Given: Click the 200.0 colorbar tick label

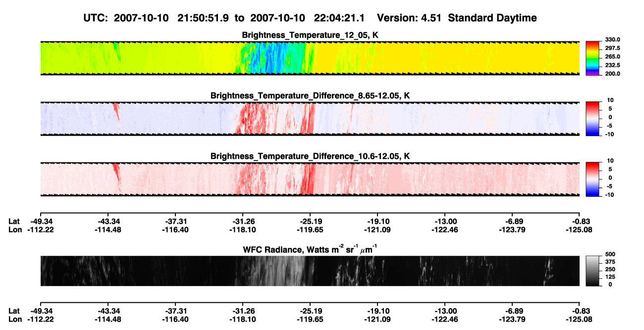Looking at the screenshot, I should pyautogui.click(x=612, y=74).
